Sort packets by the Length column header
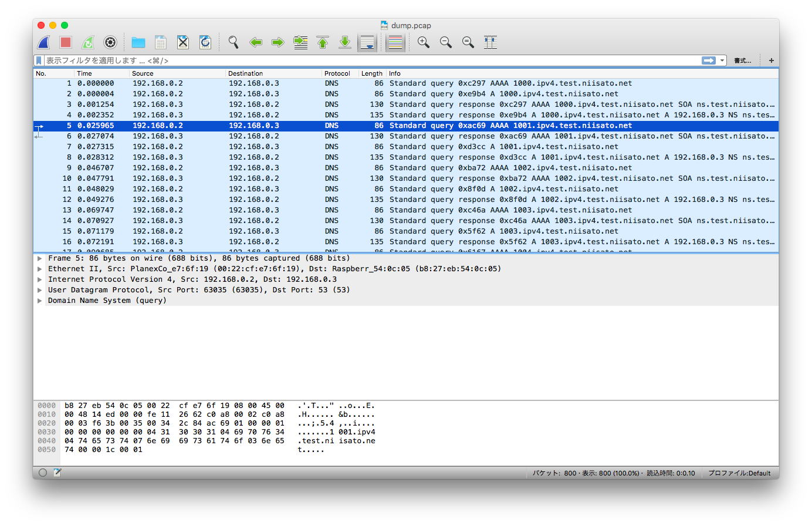The image size is (812, 526). point(372,73)
